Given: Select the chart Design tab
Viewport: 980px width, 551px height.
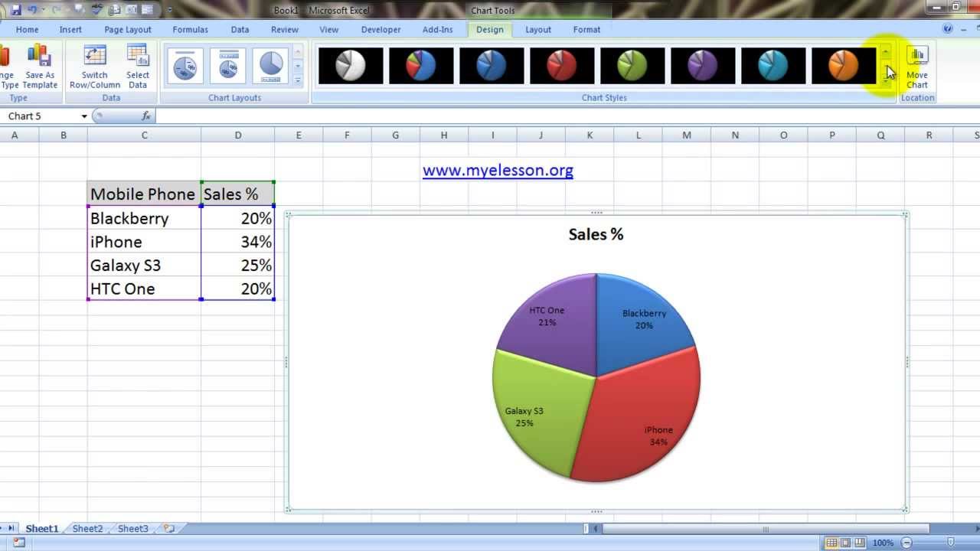Looking at the screenshot, I should point(489,30).
